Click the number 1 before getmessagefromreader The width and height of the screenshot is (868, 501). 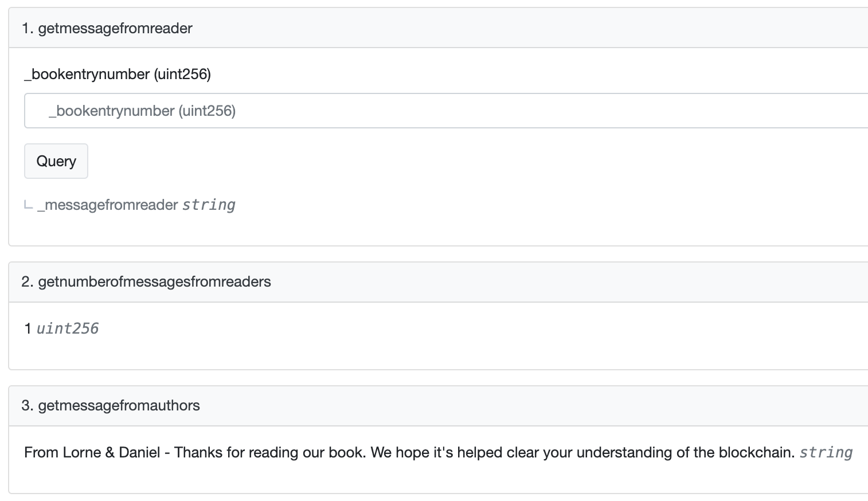click(26, 28)
